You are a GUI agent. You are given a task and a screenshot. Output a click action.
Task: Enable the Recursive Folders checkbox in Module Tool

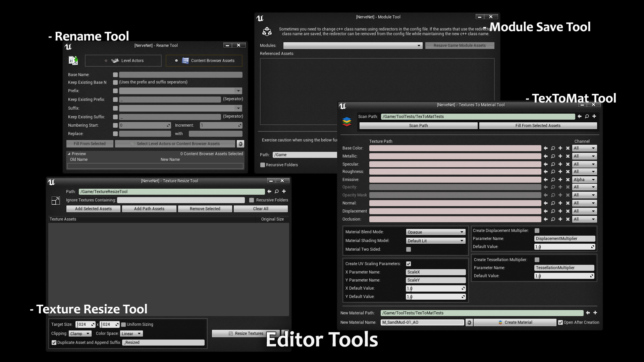point(263,165)
